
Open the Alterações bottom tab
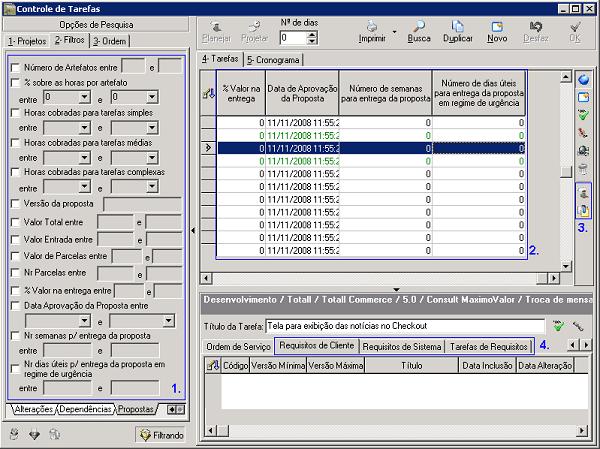point(34,409)
